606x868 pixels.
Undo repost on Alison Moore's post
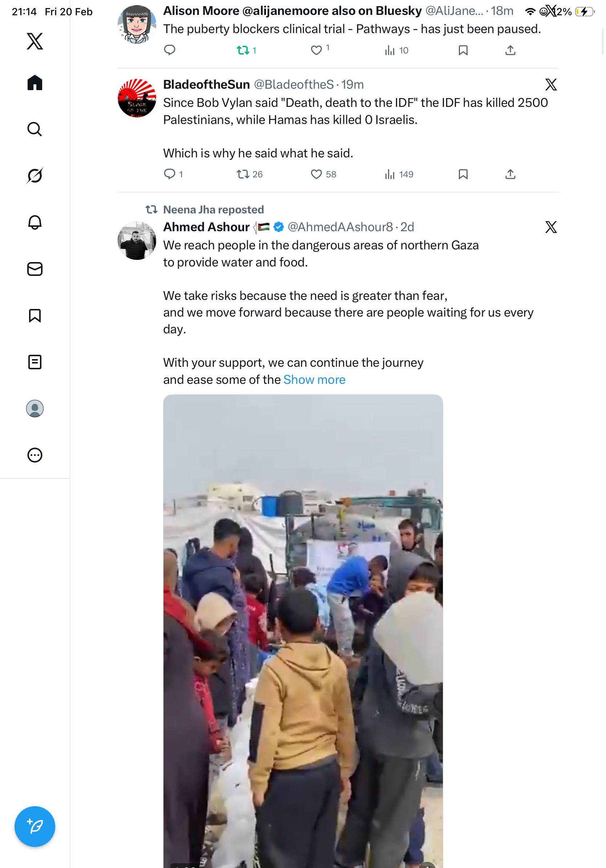pos(243,50)
